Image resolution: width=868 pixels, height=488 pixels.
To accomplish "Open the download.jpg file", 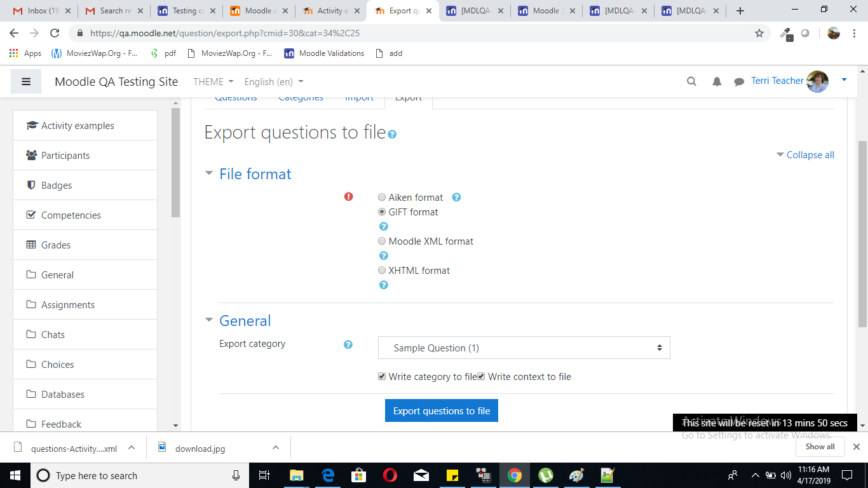I will tap(200, 449).
